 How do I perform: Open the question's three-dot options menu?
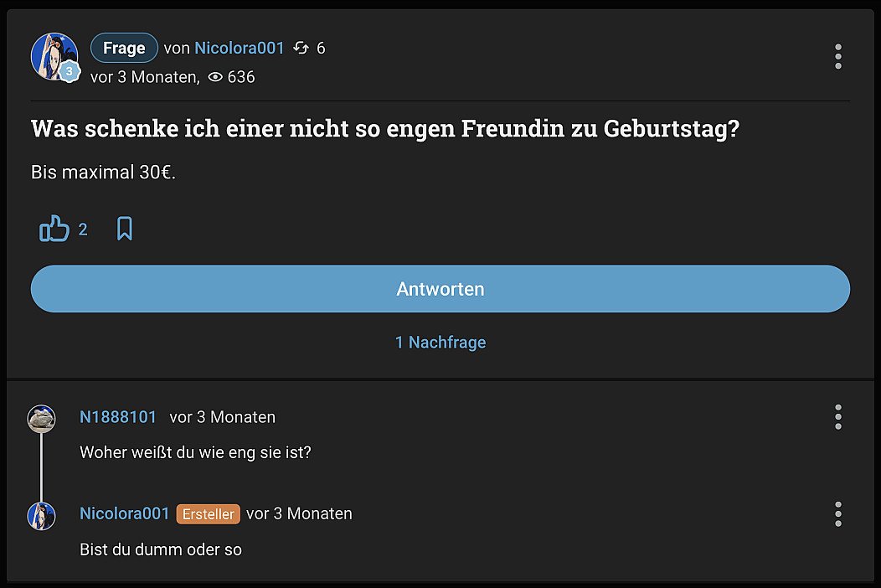point(837,57)
